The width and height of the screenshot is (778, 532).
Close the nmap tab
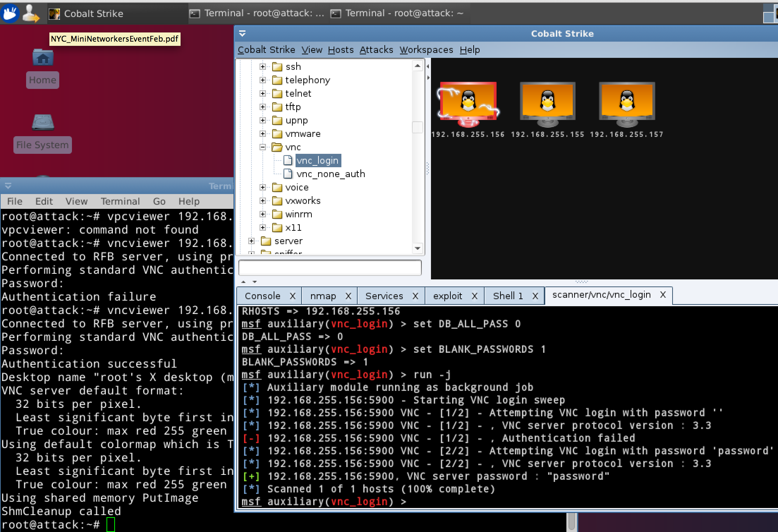[348, 296]
